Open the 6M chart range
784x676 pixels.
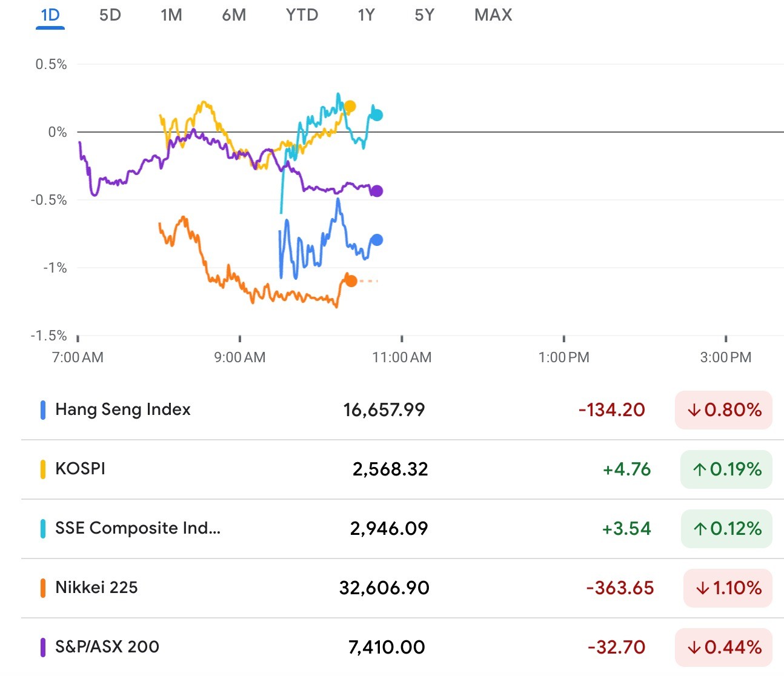point(234,15)
